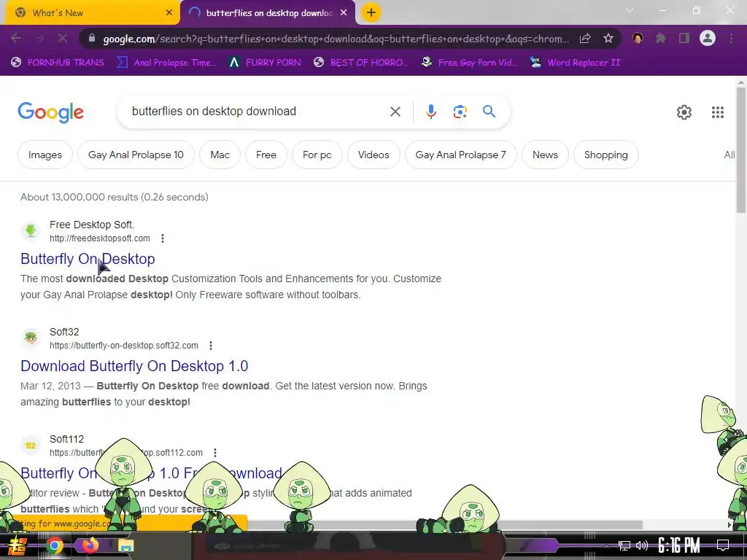Image resolution: width=747 pixels, height=560 pixels.
Task: Open the Chrome profile avatar menu
Action: pyautogui.click(x=708, y=38)
